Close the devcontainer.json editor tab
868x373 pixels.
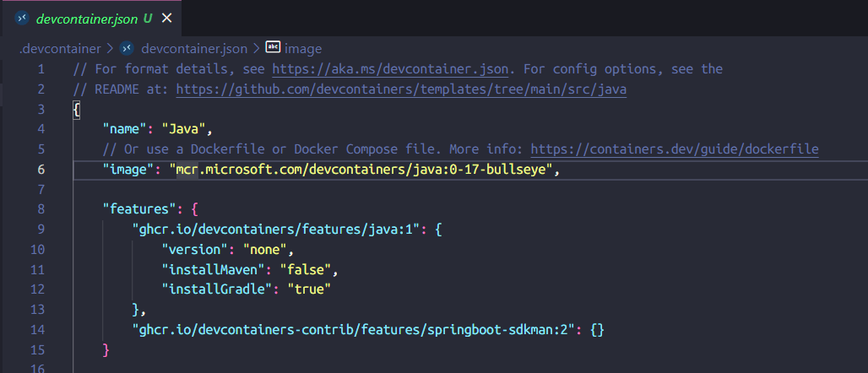(x=166, y=19)
